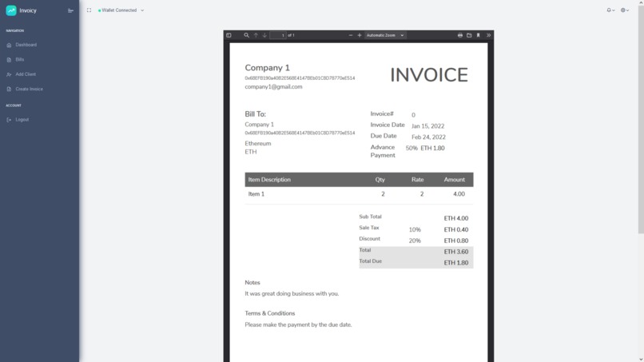Screen dimensions: 644x362
Task: Print the invoice PDF
Action: [x=460, y=35]
